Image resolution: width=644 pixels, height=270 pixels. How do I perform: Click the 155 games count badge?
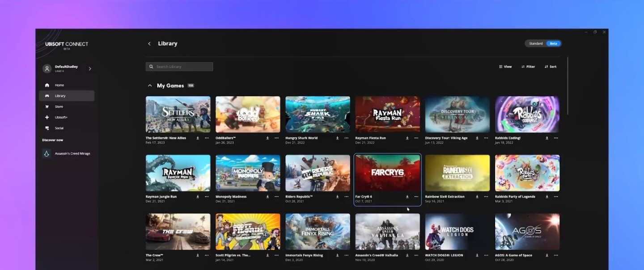tap(191, 85)
